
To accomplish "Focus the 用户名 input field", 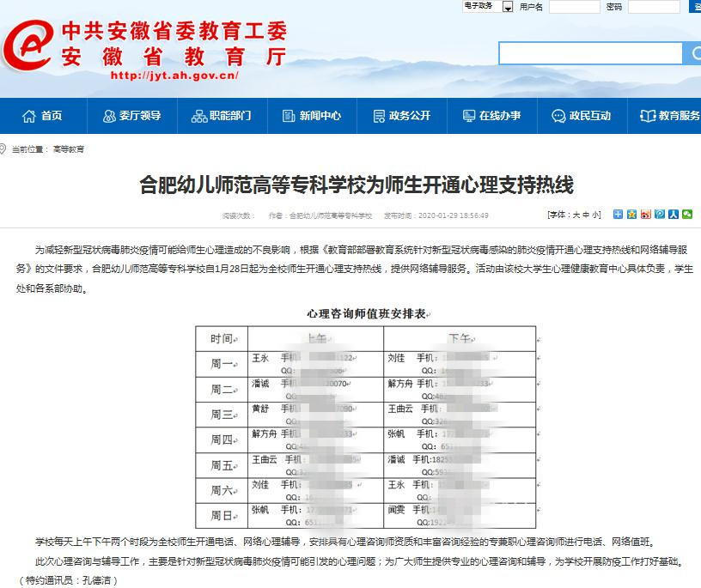I will click(x=575, y=7).
